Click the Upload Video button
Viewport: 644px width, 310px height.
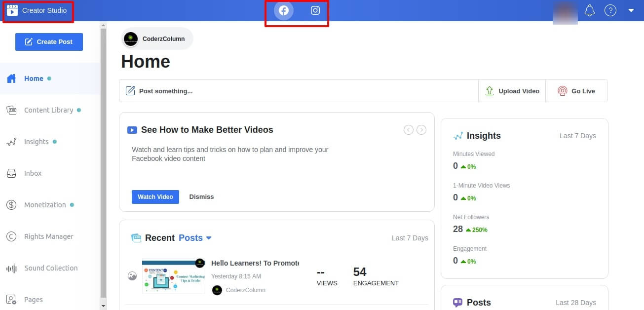(512, 91)
